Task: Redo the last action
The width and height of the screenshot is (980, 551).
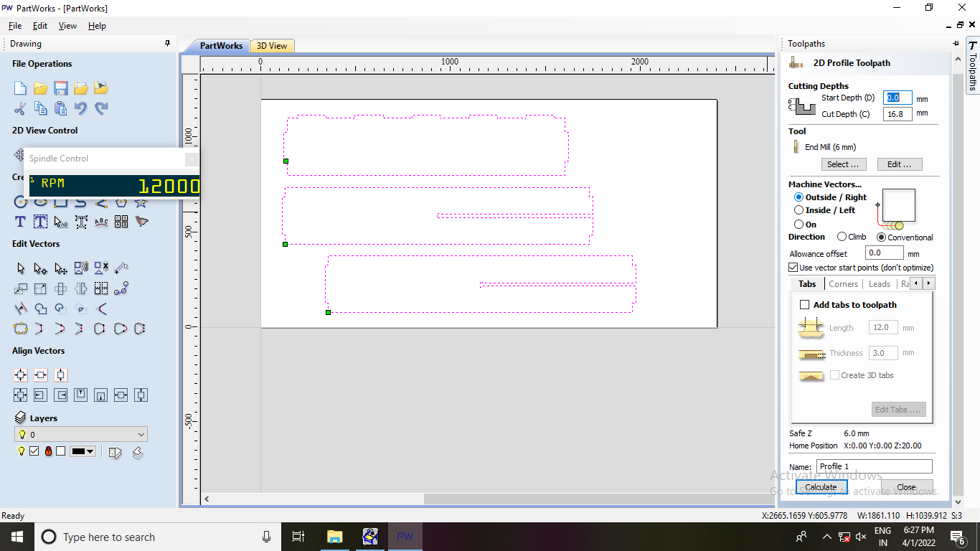Action: [101, 108]
